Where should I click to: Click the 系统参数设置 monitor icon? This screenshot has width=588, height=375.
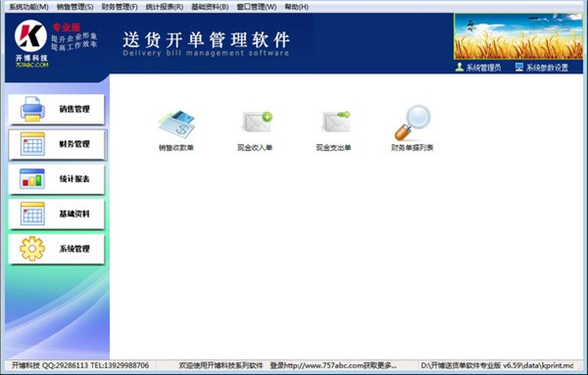pos(519,67)
